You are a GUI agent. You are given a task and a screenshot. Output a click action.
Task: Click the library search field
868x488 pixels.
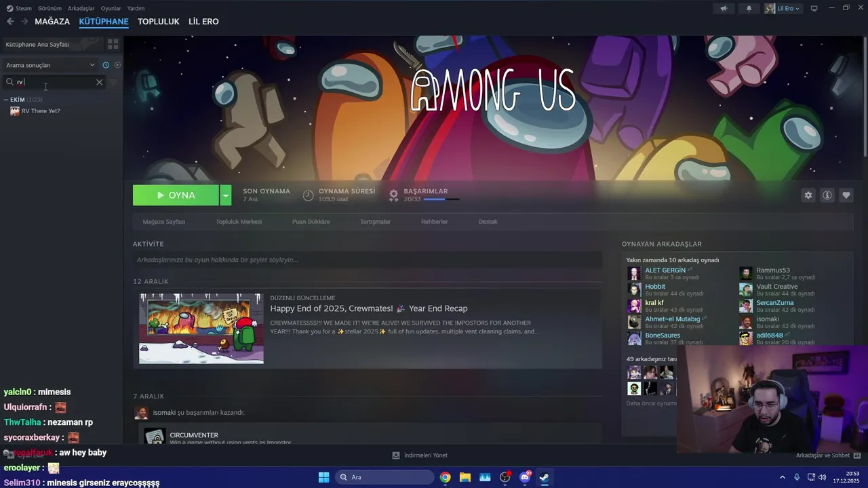click(54, 82)
